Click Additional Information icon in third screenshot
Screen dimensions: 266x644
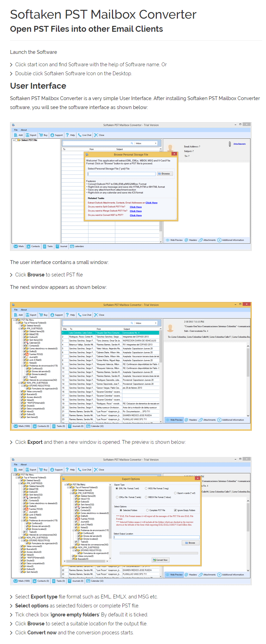[x=219, y=575]
